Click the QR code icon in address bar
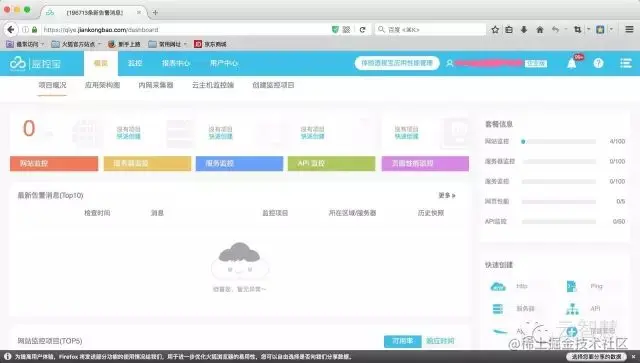The image size is (640, 363). pos(346,29)
